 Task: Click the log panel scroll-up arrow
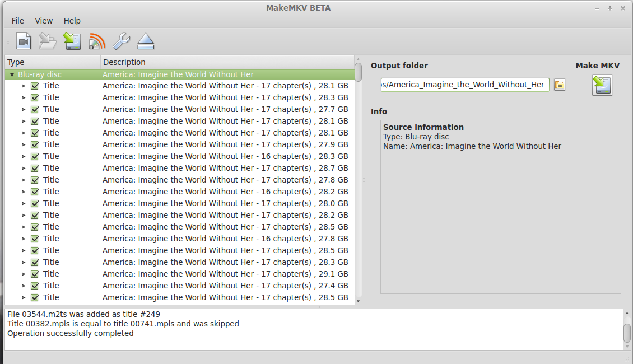click(627, 313)
